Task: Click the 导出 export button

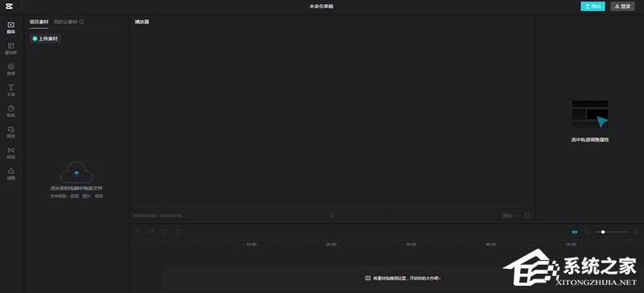Action: [592, 6]
